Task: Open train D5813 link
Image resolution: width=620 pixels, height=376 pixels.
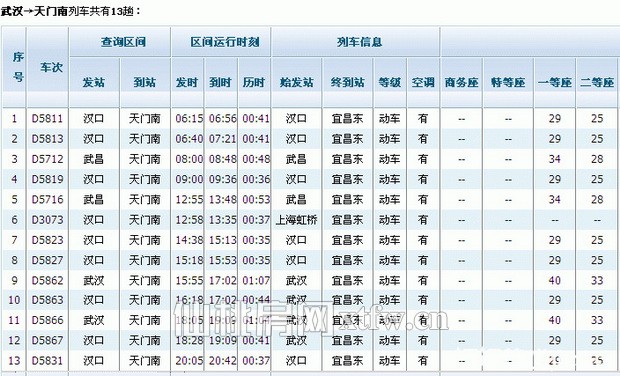Action: (x=47, y=139)
